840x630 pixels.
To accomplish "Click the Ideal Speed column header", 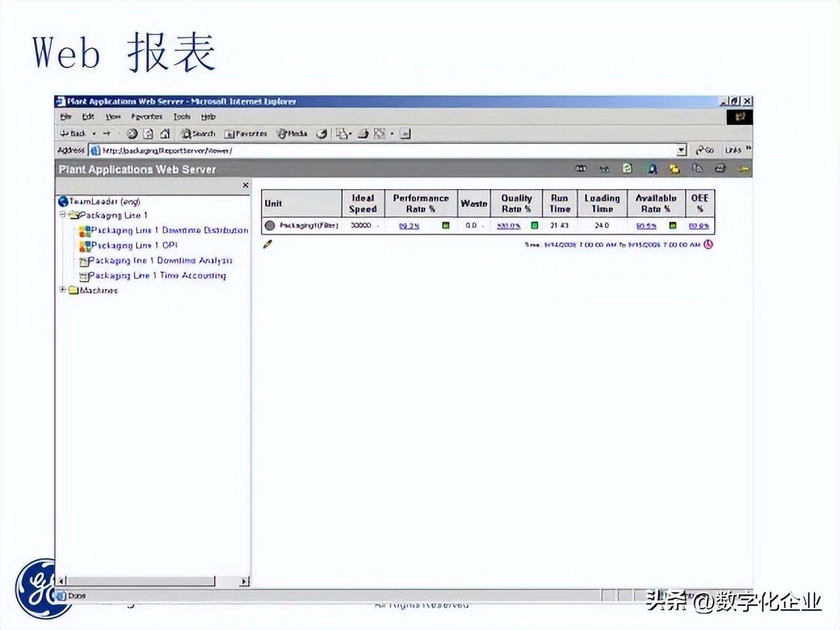I will pyautogui.click(x=363, y=203).
